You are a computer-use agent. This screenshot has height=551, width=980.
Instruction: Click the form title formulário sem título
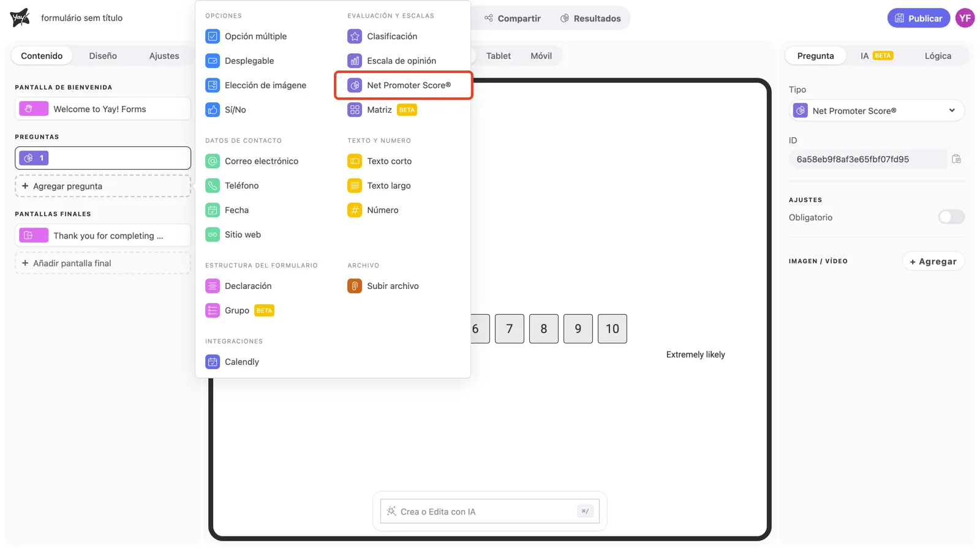tap(81, 18)
